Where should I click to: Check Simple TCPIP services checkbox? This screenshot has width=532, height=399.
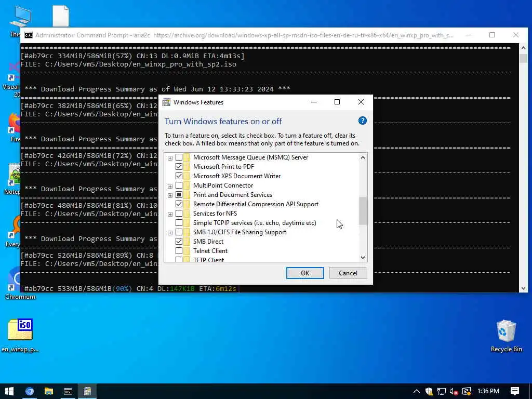[179, 223]
